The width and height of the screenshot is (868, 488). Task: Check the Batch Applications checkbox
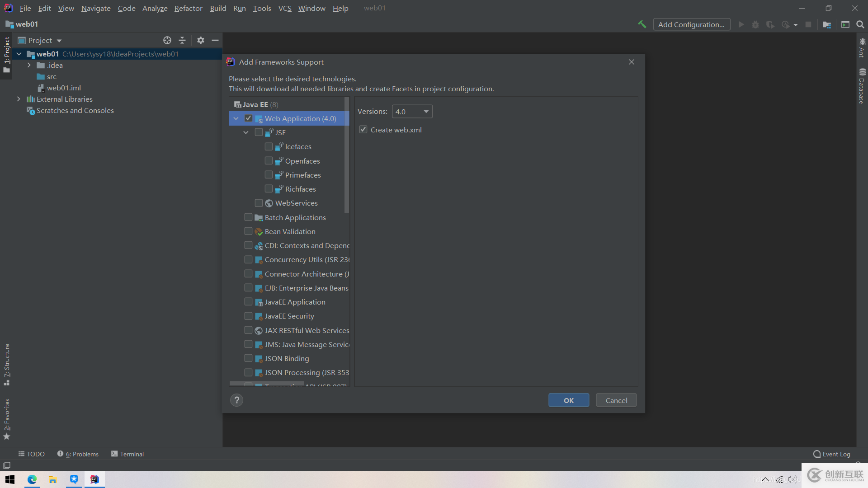[248, 217]
